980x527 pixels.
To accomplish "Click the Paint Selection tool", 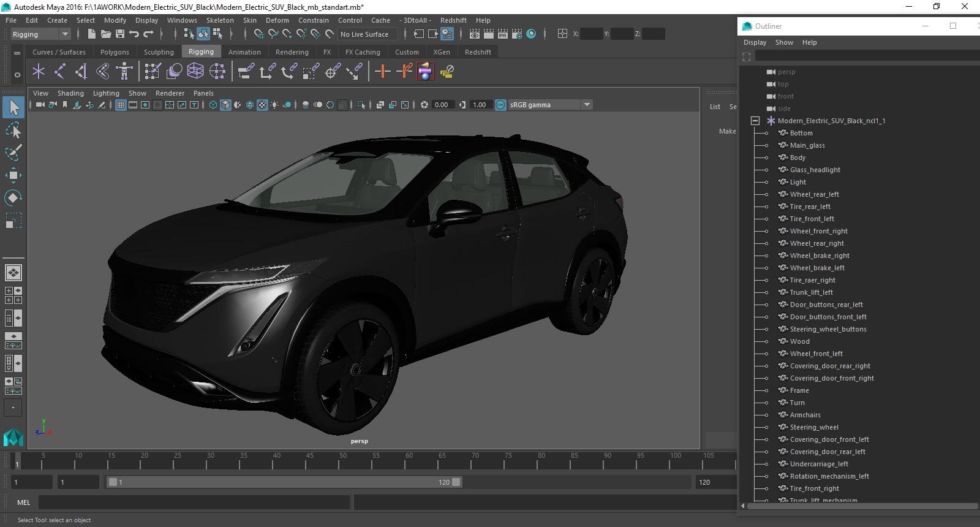I will click(x=13, y=153).
